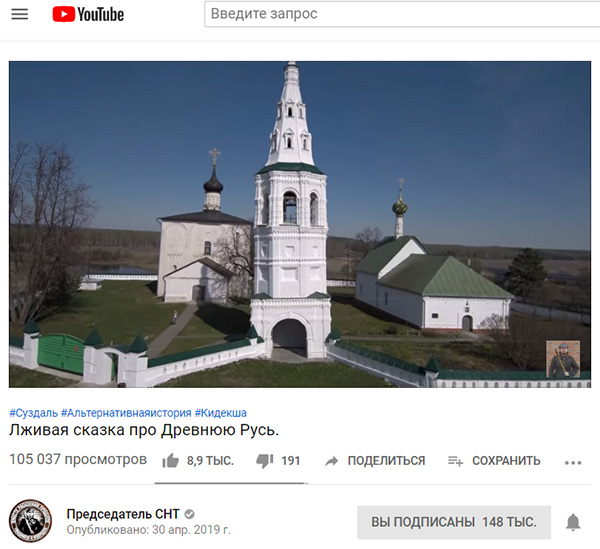Click the verified badge next to channel name
This screenshot has width=600, height=549.
click(189, 514)
